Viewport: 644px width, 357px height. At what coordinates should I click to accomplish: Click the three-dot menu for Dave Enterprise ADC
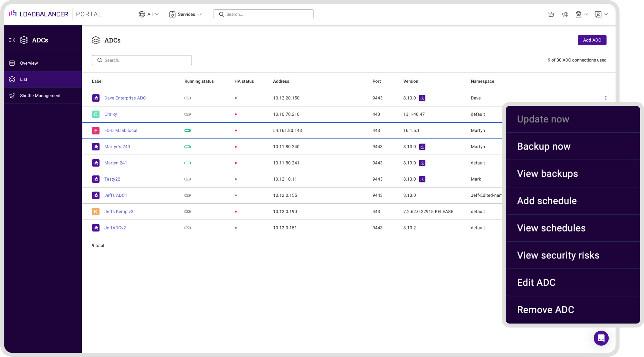(x=606, y=98)
